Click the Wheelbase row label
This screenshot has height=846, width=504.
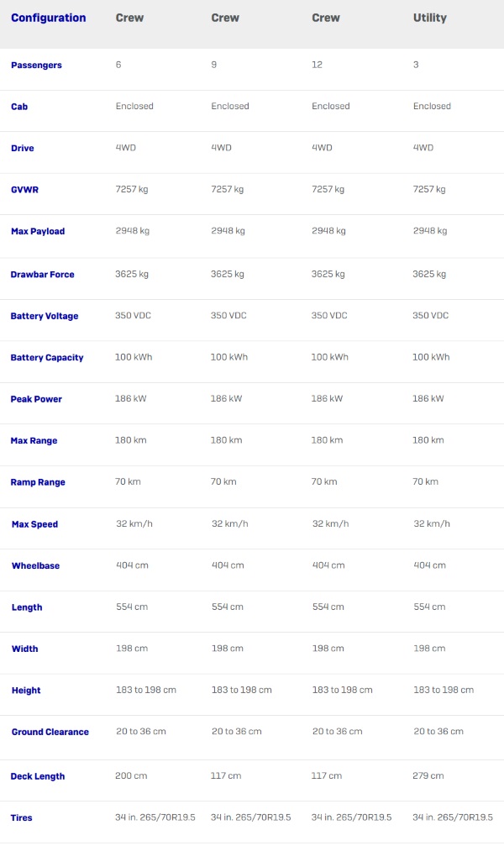[x=35, y=566]
